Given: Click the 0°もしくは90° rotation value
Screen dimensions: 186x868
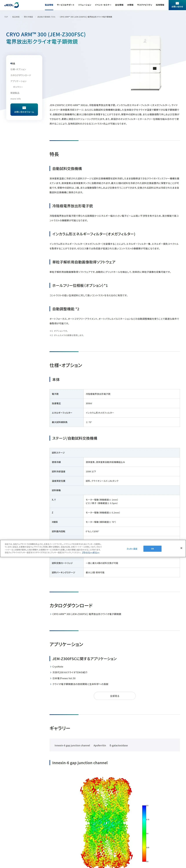Looking at the screenshot, I should pos(93,531).
